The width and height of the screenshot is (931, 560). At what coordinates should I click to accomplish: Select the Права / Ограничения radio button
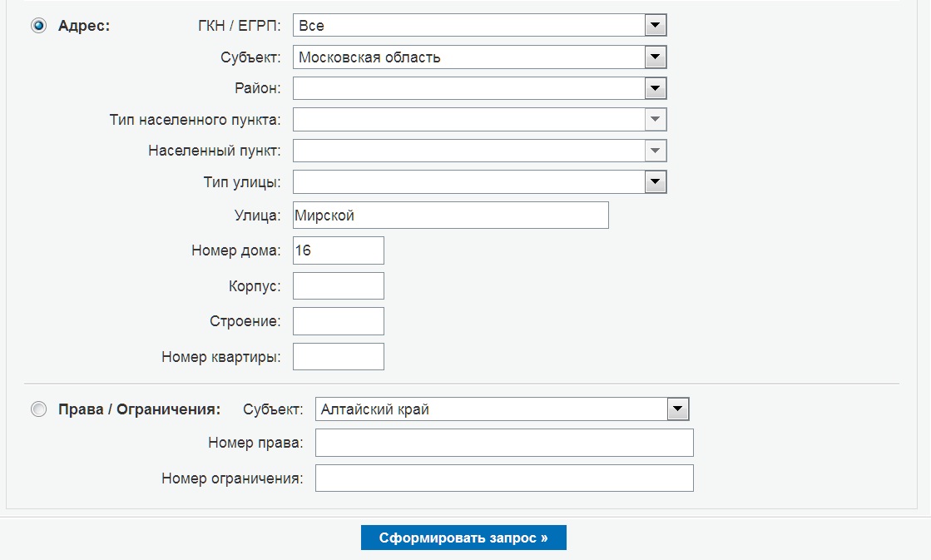pos(38,409)
